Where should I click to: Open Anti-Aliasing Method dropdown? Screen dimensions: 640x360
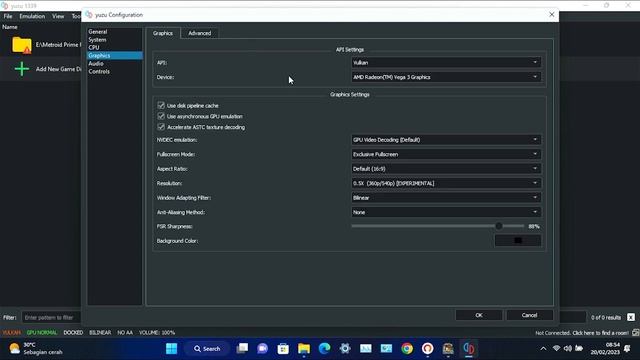tap(446, 212)
